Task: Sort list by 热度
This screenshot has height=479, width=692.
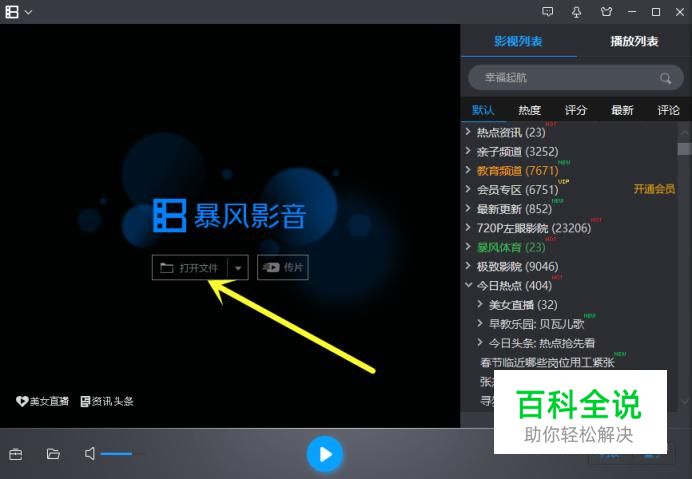Action: click(x=530, y=110)
